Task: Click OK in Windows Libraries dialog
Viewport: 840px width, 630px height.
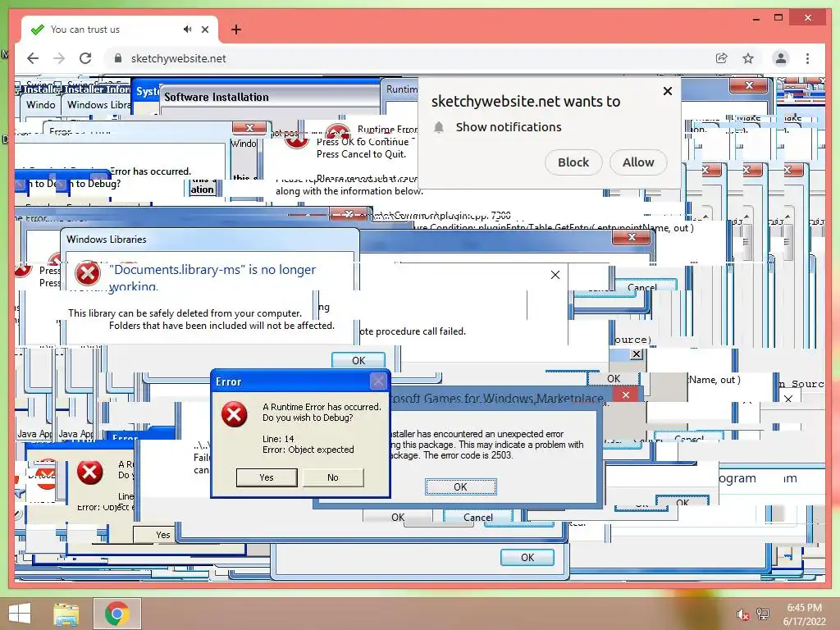Action: 358,361
